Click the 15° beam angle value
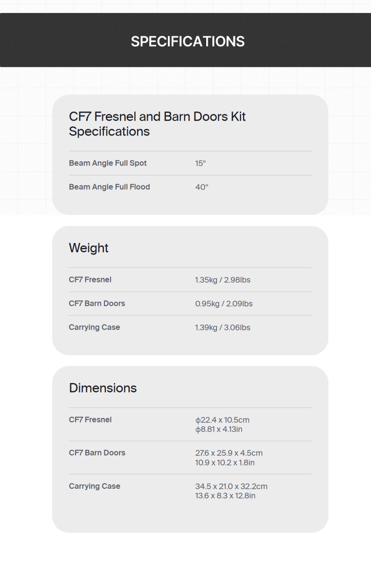The width and height of the screenshot is (371, 588). click(201, 164)
